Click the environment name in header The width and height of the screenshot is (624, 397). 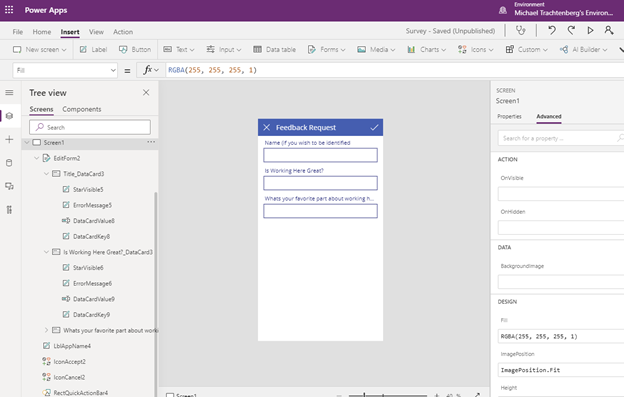563,13
